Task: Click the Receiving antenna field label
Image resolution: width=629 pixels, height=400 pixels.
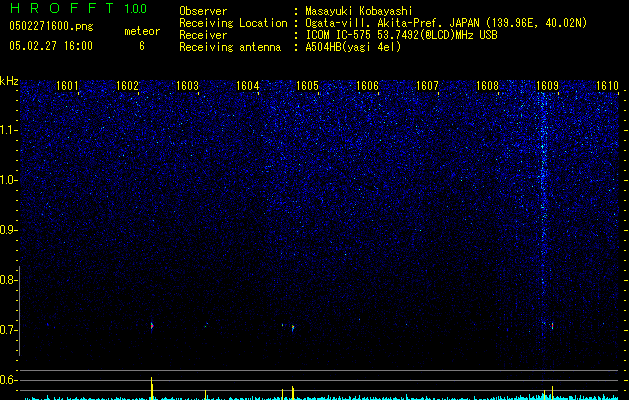Action: (x=230, y=47)
